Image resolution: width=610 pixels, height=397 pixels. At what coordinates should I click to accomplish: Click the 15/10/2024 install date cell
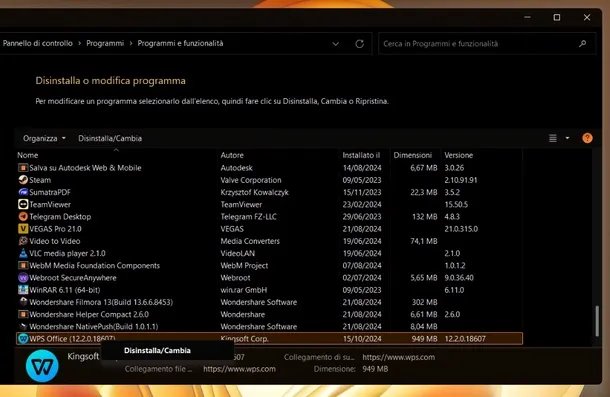pos(362,339)
